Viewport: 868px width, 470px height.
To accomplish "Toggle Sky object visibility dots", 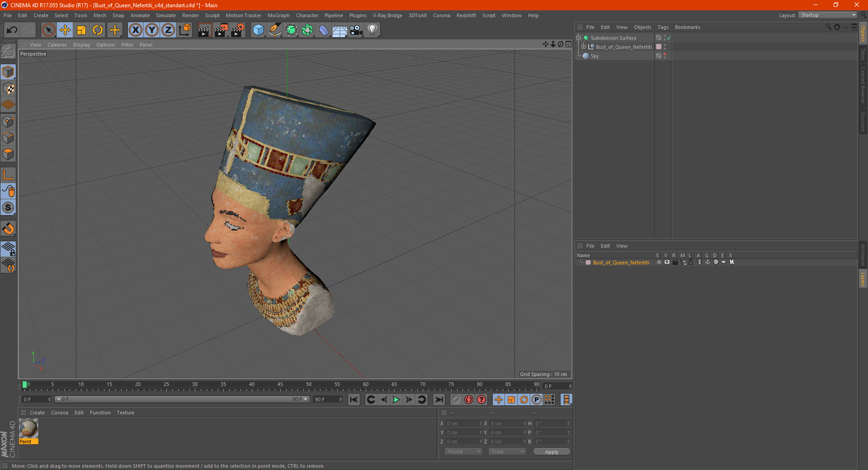I will (x=665, y=56).
